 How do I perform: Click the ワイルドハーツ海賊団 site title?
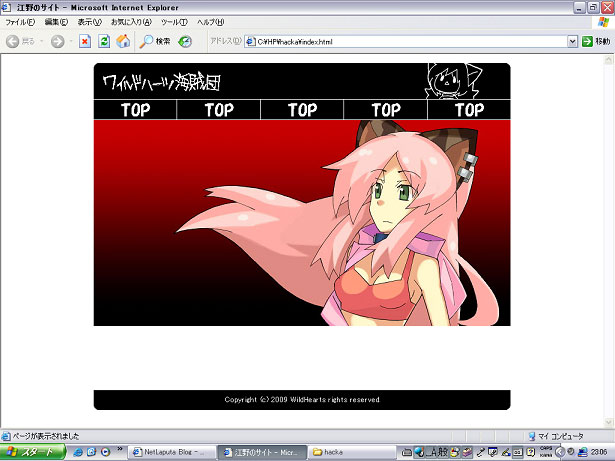162,82
